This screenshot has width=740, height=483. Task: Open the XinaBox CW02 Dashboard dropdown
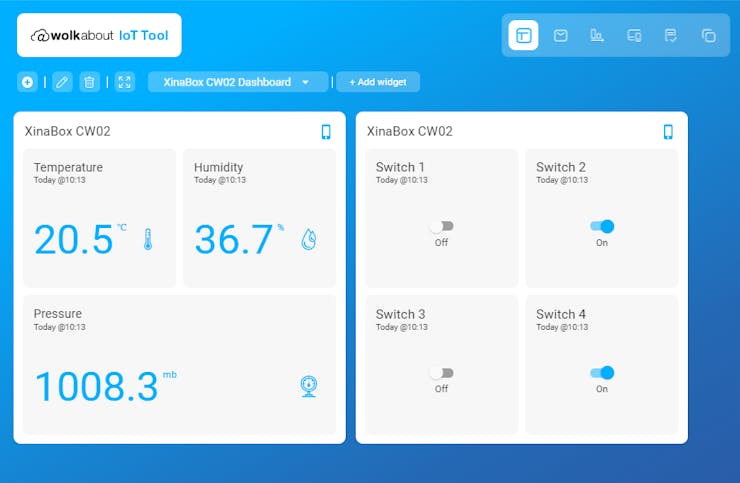(x=237, y=82)
